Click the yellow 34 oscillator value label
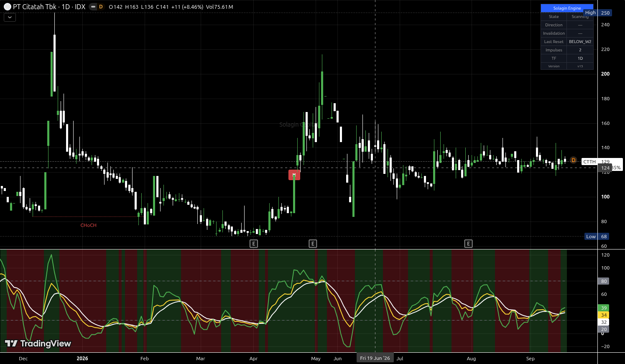Screen dimensions: 625x364 point(604,315)
